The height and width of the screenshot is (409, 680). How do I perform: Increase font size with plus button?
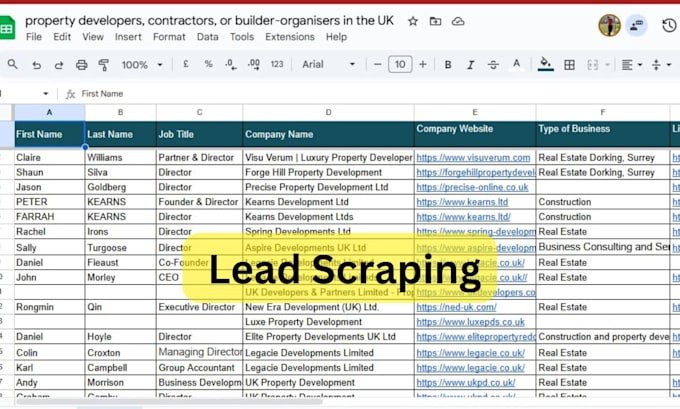423,65
